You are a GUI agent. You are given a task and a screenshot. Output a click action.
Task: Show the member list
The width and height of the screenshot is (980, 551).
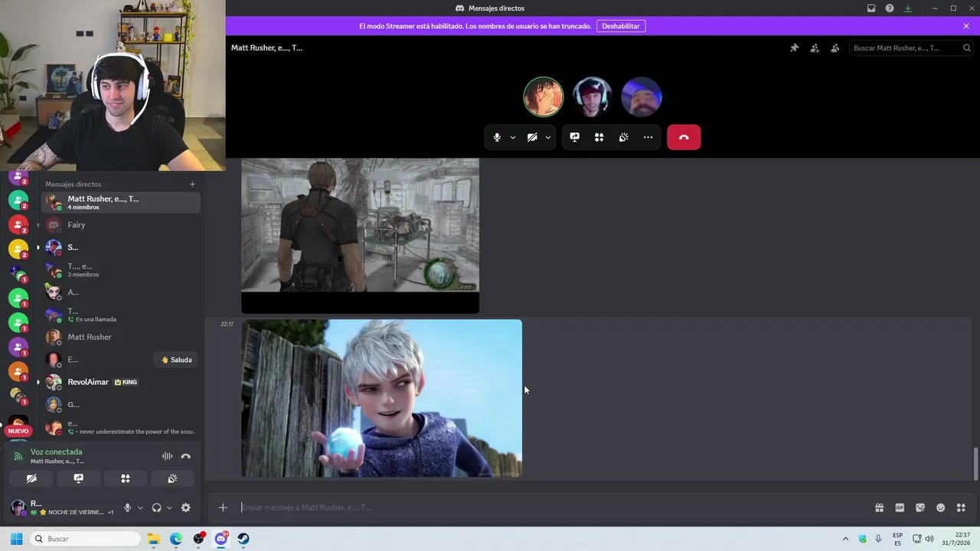(835, 48)
